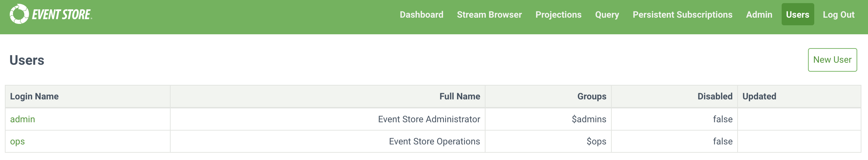The image size is (868, 160).
Task: Click Log Out in the top bar
Action: tap(838, 15)
